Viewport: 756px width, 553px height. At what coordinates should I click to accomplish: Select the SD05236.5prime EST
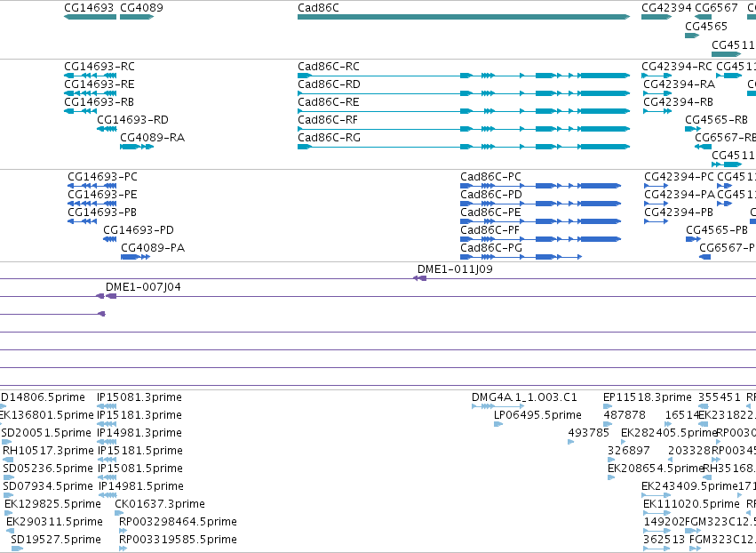(48, 469)
